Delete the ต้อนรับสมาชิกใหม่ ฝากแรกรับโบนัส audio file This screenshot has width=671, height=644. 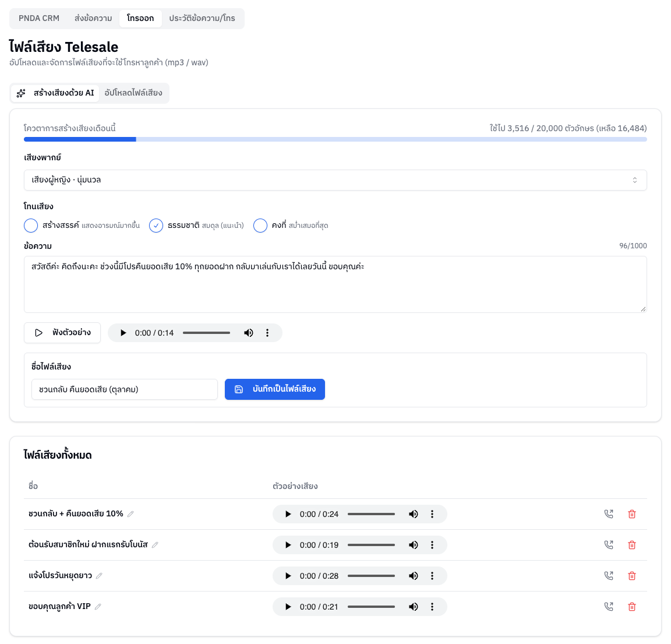[631, 545]
